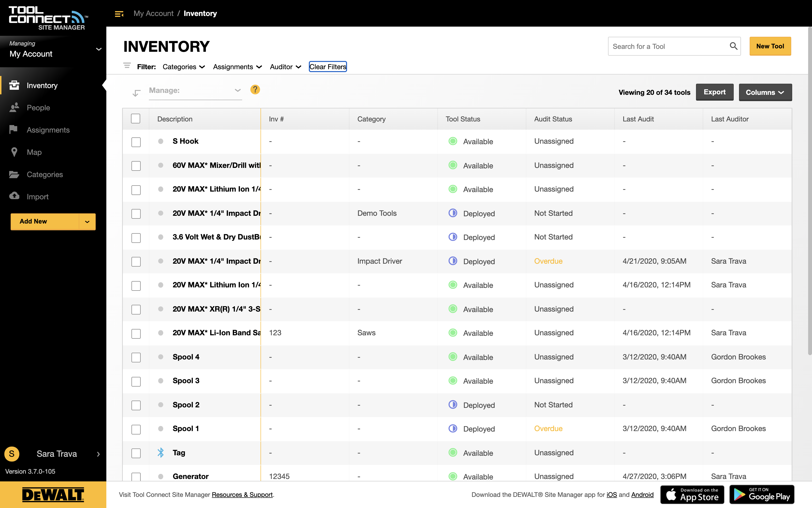Click the Sara Travers avatar S circle
Screen dimensions: 812x508
coord(12,454)
